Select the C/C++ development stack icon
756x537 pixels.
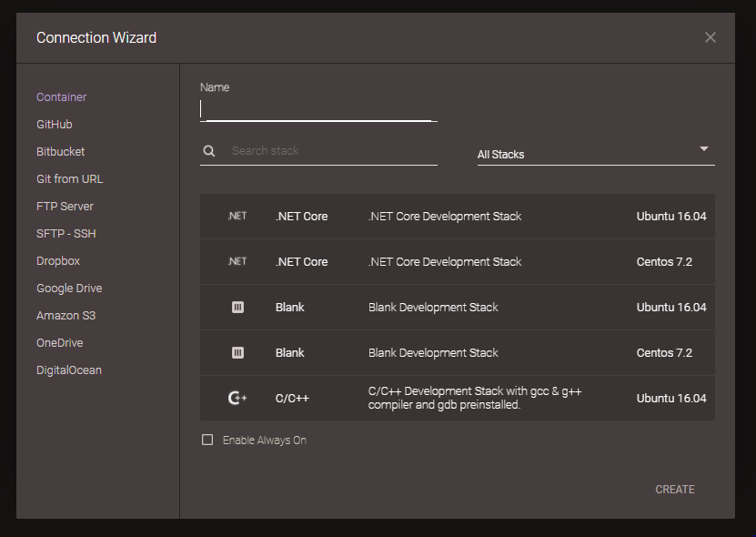coord(237,398)
